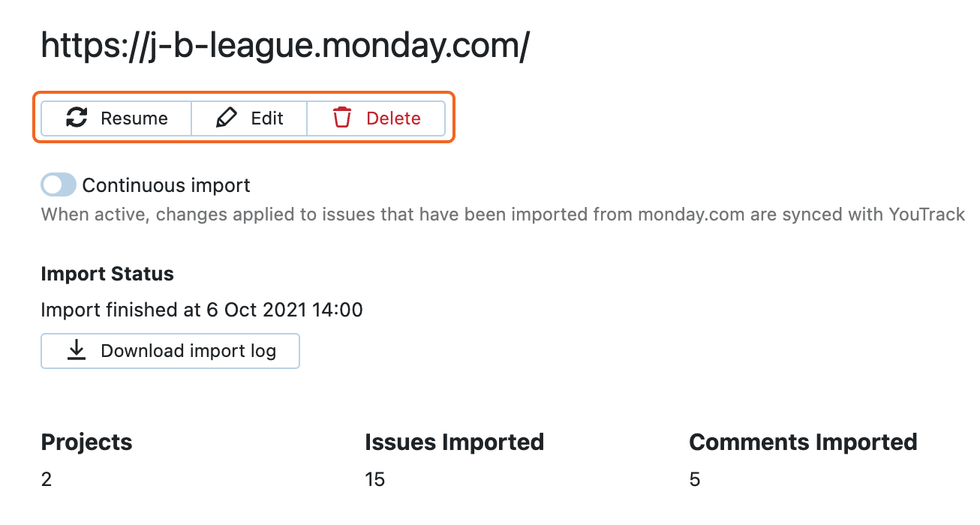The height and width of the screenshot is (525, 980).
Task: Click the import finished timestamp text
Action: coord(202,310)
